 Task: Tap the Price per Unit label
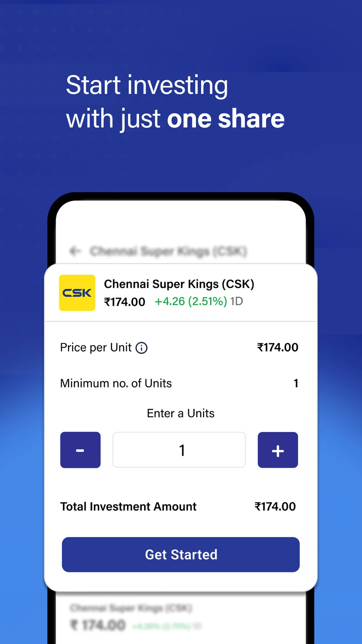click(96, 347)
